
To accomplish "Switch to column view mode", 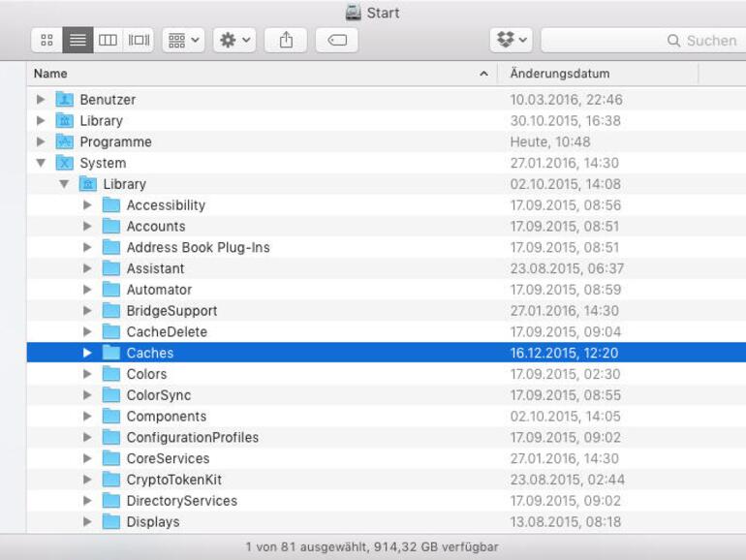I will (109, 40).
